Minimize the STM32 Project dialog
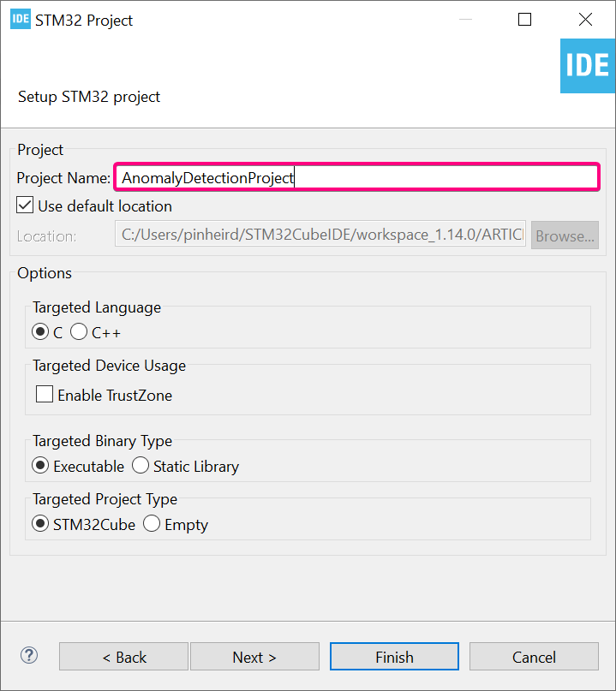This screenshot has height=691, width=616. coord(465,20)
